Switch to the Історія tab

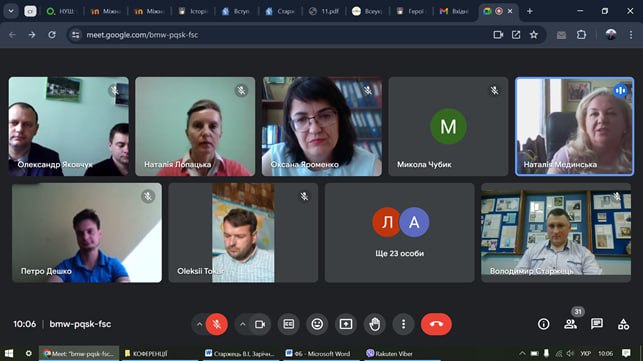pyautogui.click(x=193, y=11)
